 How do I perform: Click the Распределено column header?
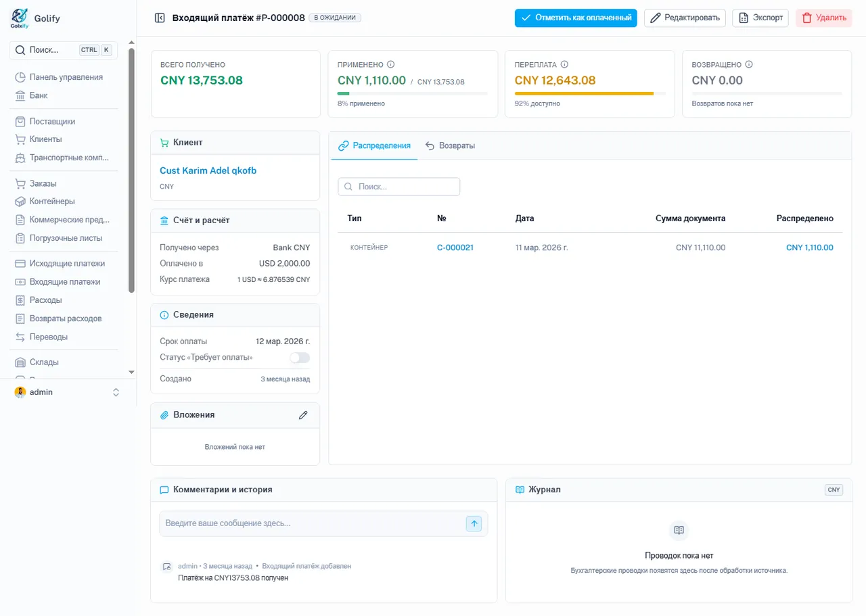coord(804,218)
